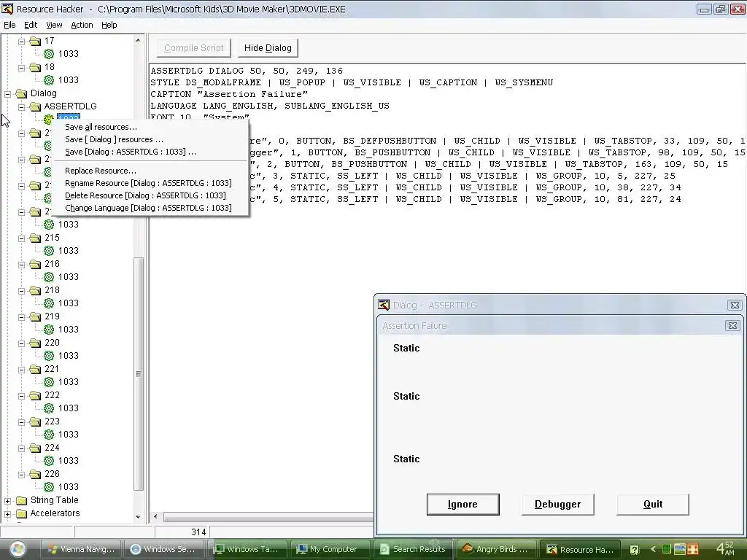
Task: Click the Dialog - ASSERTDLG window icon
Action: point(384,305)
